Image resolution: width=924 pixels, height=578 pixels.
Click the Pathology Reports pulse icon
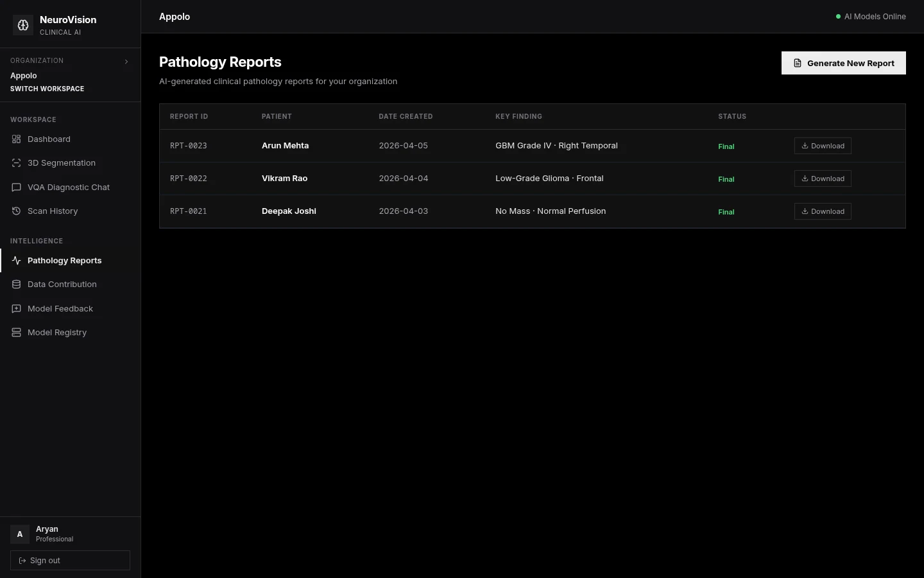[x=17, y=261]
